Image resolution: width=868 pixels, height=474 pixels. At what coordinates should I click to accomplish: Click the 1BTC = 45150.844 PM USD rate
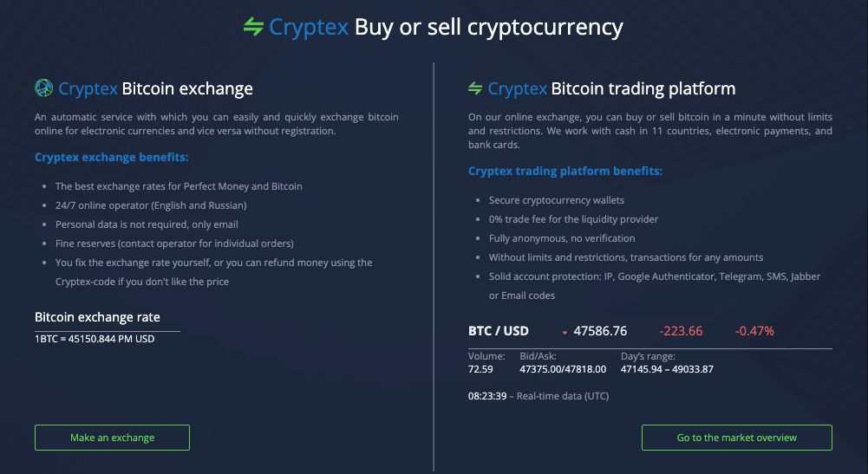[95, 339]
